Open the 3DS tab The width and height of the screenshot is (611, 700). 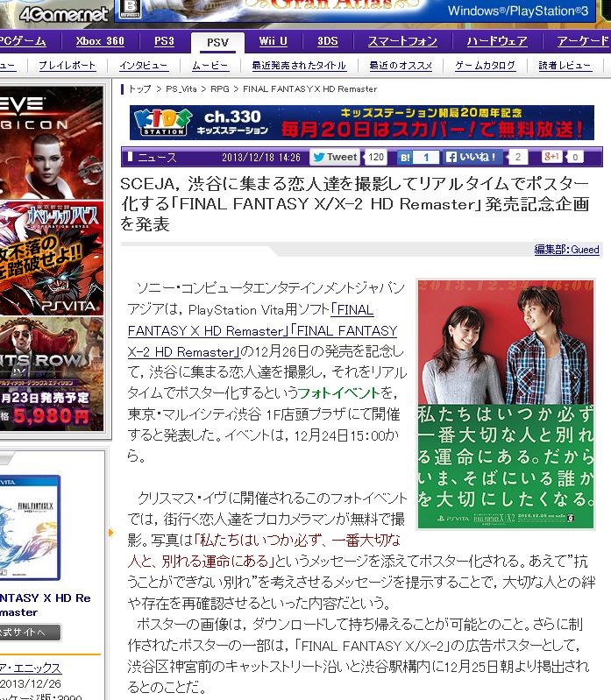(327, 41)
